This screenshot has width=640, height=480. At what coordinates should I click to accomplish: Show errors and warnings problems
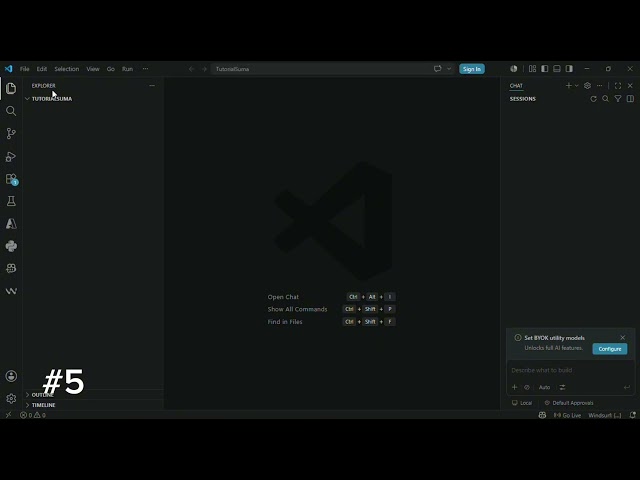pos(33,415)
